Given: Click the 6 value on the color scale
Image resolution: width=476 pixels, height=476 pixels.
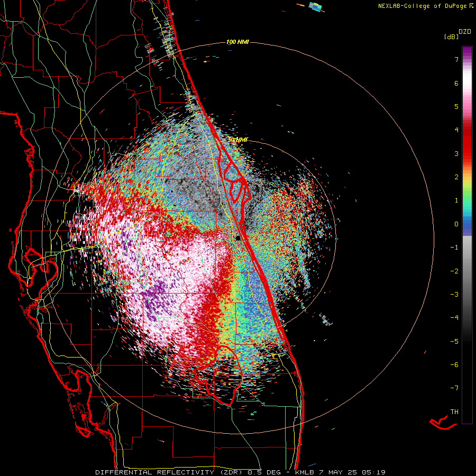Looking at the screenshot, I should click(456, 83).
